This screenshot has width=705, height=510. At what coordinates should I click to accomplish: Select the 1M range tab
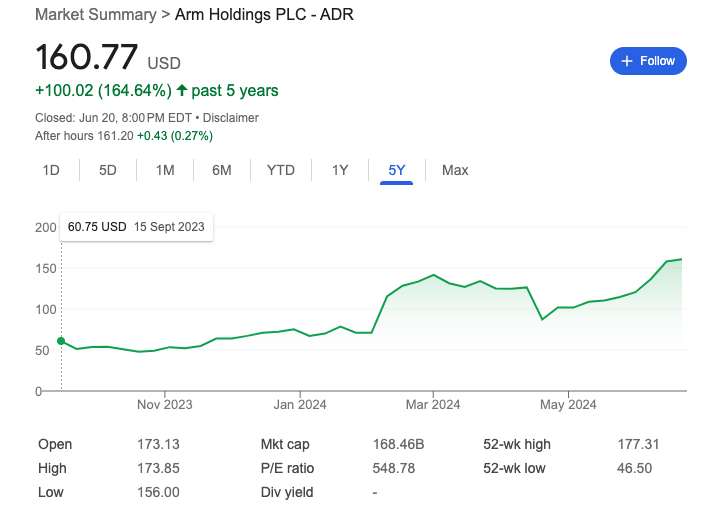165,170
